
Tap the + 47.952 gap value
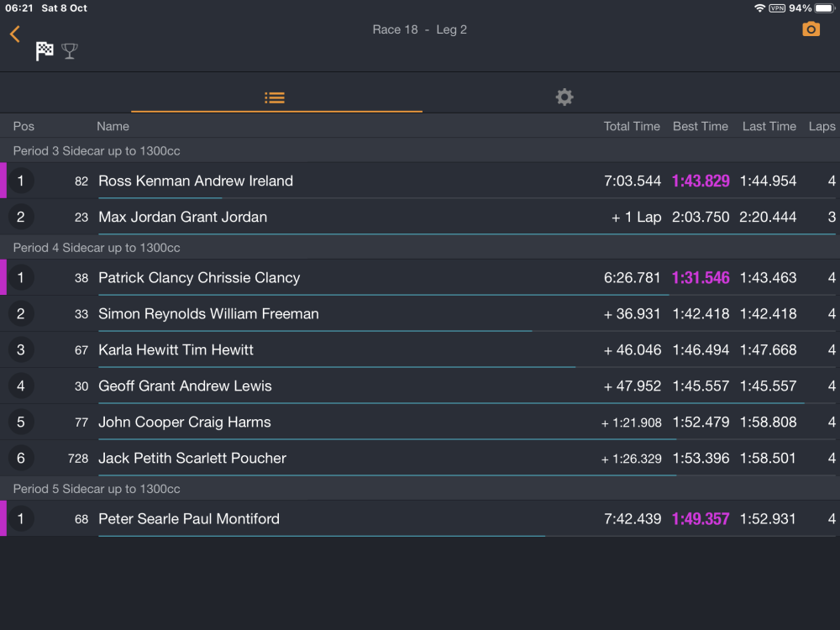click(633, 386)
